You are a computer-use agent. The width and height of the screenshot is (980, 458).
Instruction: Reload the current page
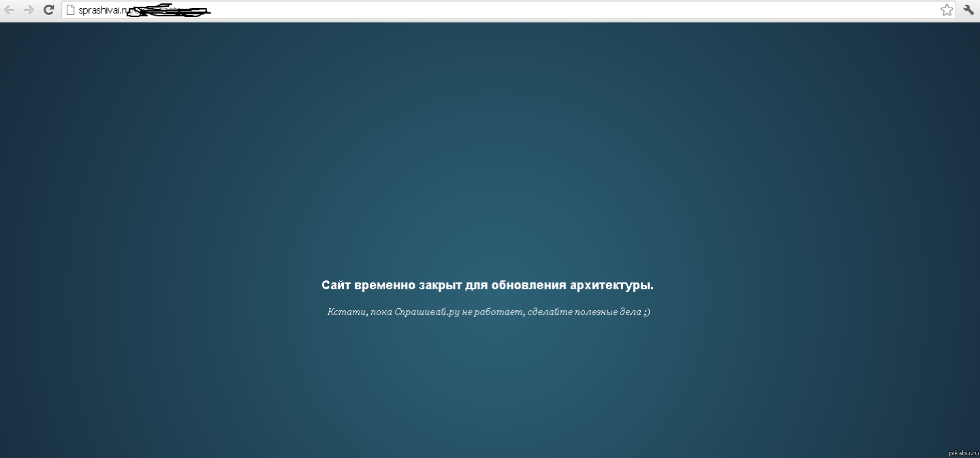48,10
